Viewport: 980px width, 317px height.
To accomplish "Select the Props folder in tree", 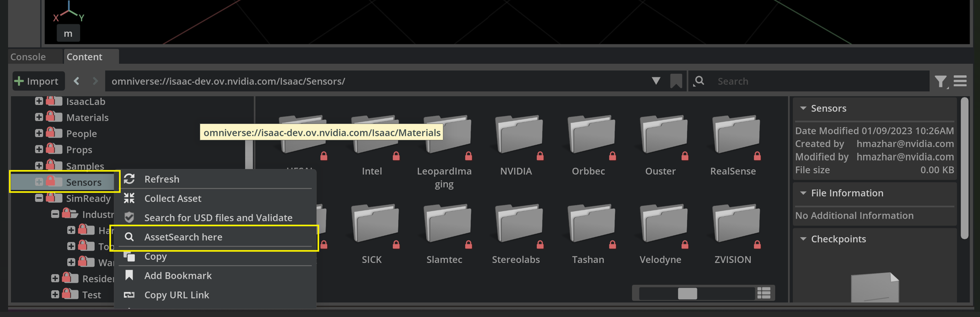I will pyautogui.click(x=79, y=150).
